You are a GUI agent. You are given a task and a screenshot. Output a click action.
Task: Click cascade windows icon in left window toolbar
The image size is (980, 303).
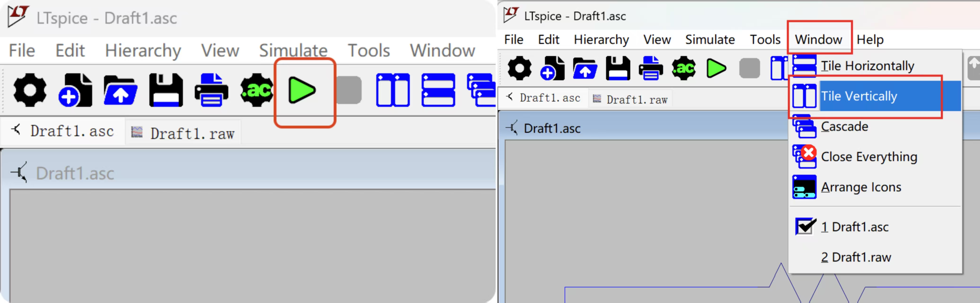[x=481, y=90]
